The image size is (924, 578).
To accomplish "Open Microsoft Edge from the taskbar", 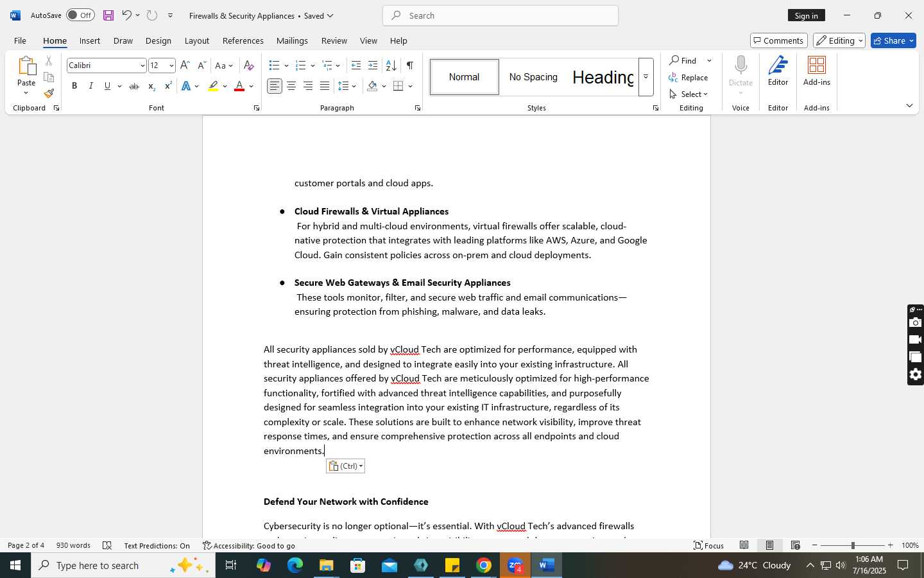I will (x=295, y=565).
